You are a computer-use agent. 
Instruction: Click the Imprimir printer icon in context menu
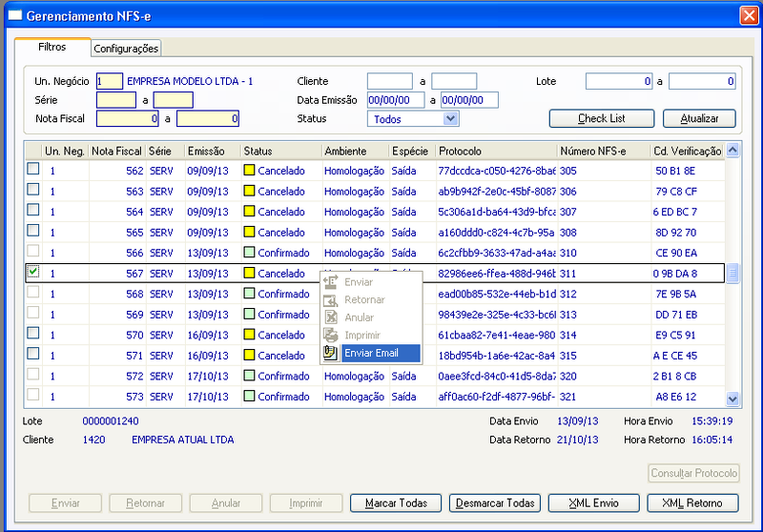point(331,335)
